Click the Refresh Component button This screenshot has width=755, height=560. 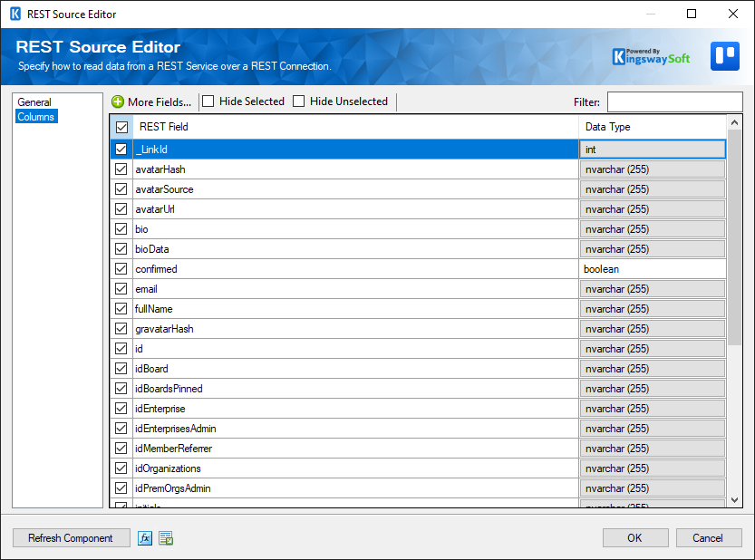coord(72,538)
